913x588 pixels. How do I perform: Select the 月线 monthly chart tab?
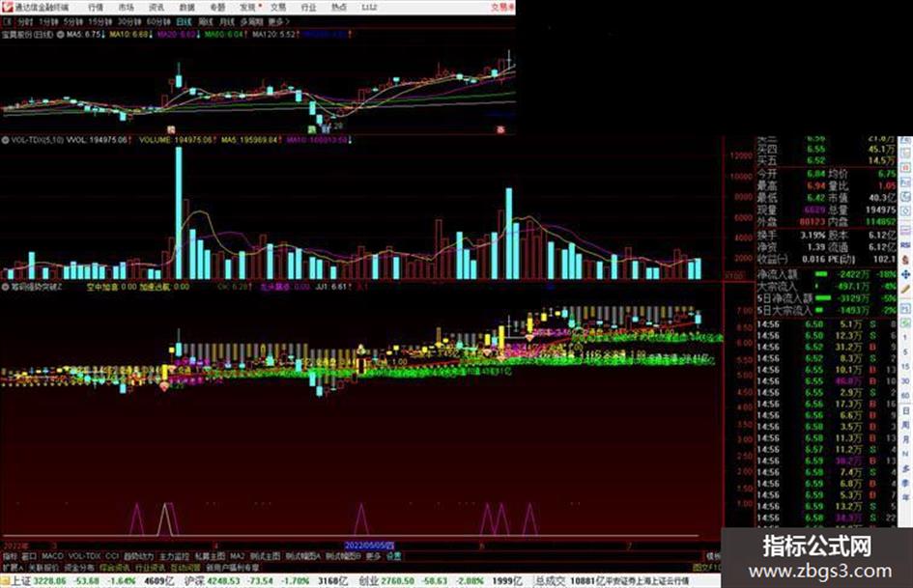pyautogui.click(x=226, y=21)
